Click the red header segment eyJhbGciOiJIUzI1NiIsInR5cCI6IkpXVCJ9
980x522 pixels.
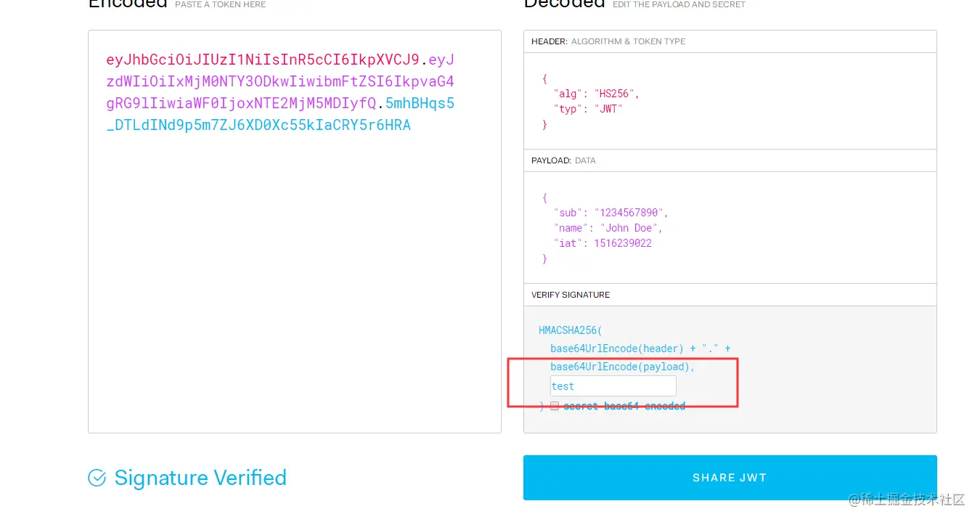point(263,60)
